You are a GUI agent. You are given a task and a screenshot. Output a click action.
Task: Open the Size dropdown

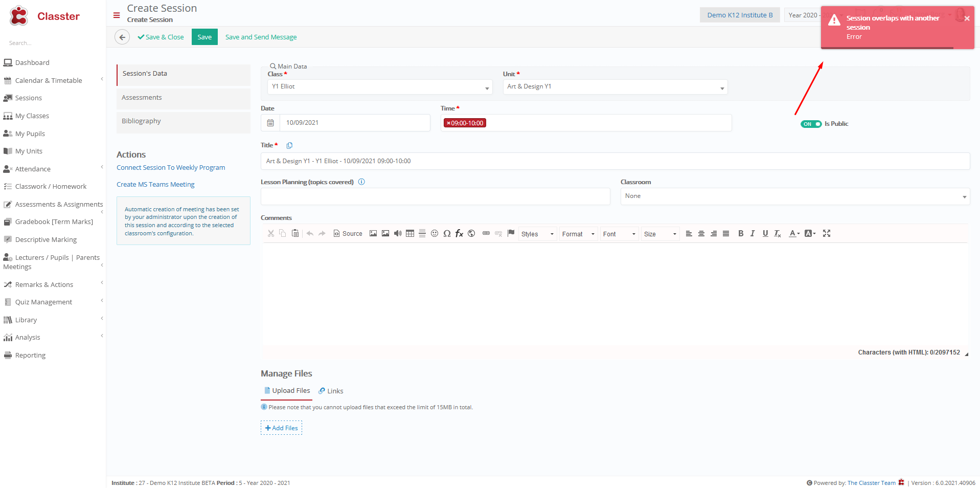click(x=660, y=234)
